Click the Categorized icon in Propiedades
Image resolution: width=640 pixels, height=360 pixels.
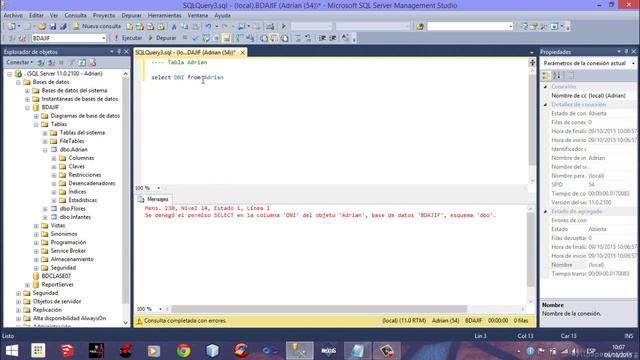pyautogui.click(x=546, y=76)
